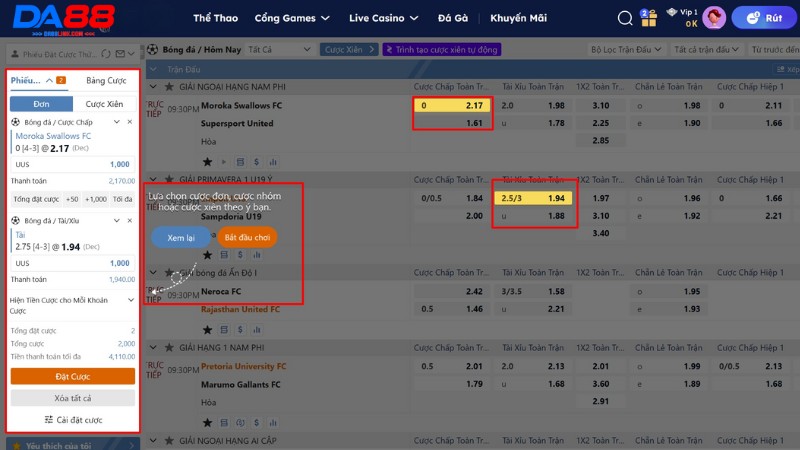
Task: Open dollar icon for Moroka Swallows match
Action: click(256, 162)
